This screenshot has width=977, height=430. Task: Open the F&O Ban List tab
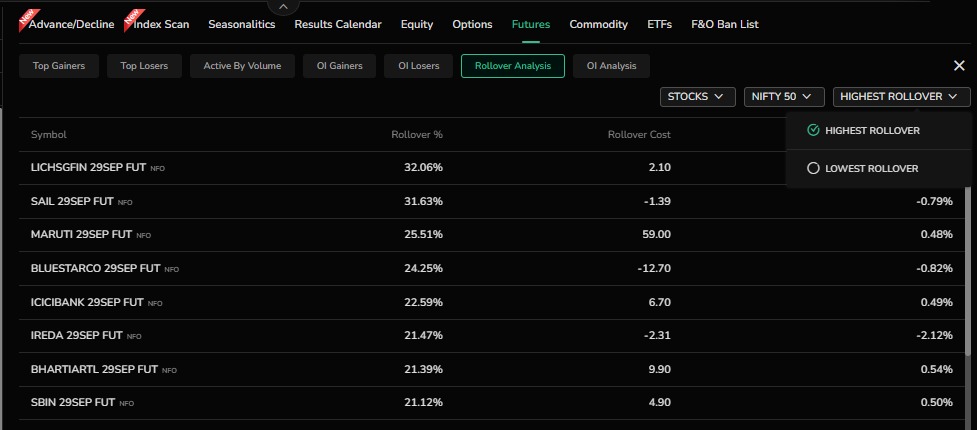(725, 24)
